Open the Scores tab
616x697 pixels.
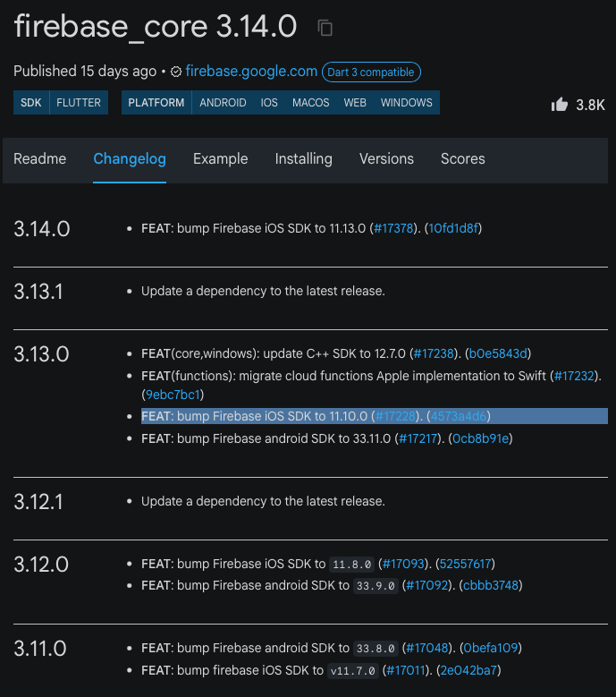462,158
